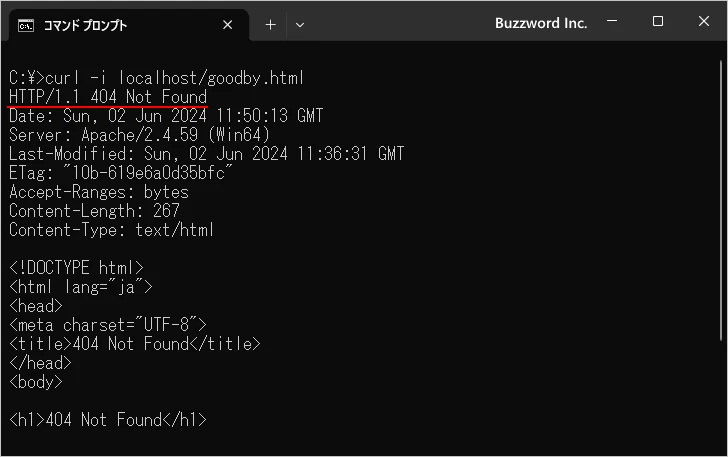
Task: Click the <h1>404 Not Found</h1> line
Action: pyautogui.click(x=108, y=420)
